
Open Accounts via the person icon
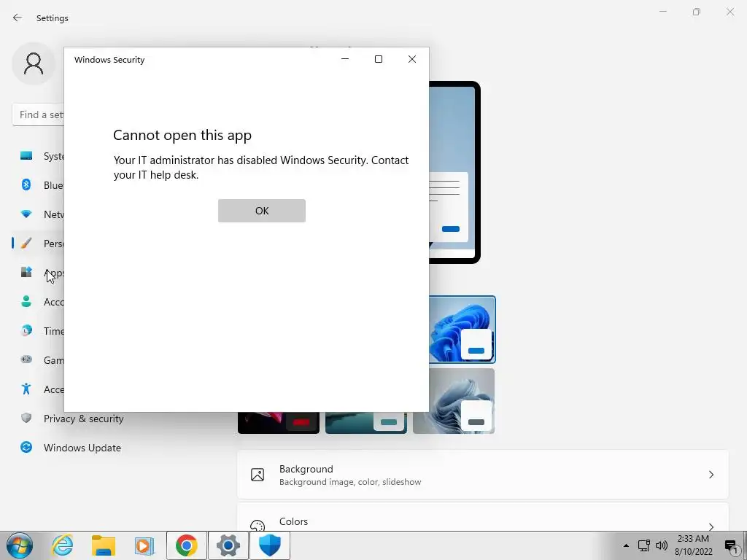point(26,301)
